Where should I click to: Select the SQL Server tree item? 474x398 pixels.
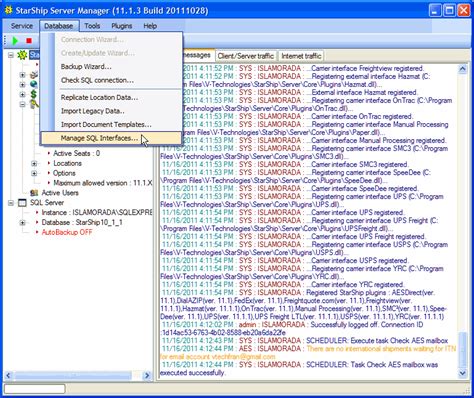(47, 203)
